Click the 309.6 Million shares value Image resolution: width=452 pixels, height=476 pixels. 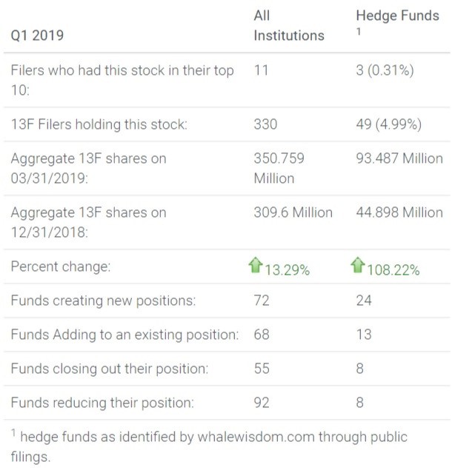click(293, 212)
